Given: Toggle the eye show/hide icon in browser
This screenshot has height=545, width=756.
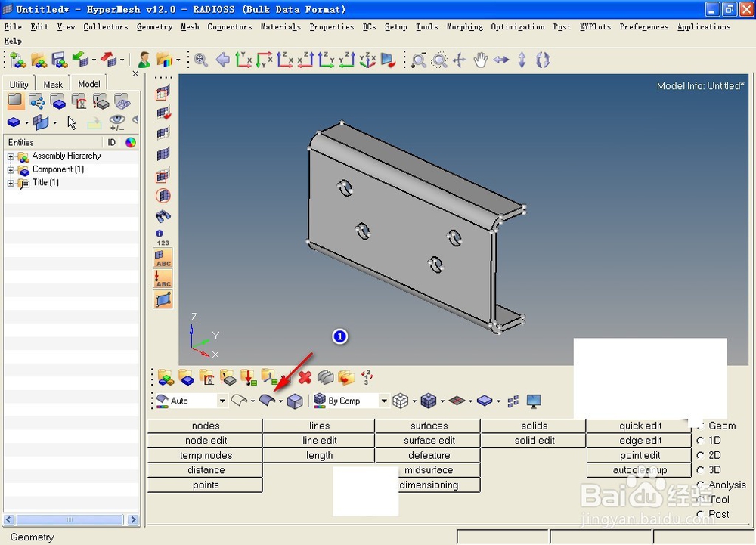Looking at the screenshot, I should 117,122.
